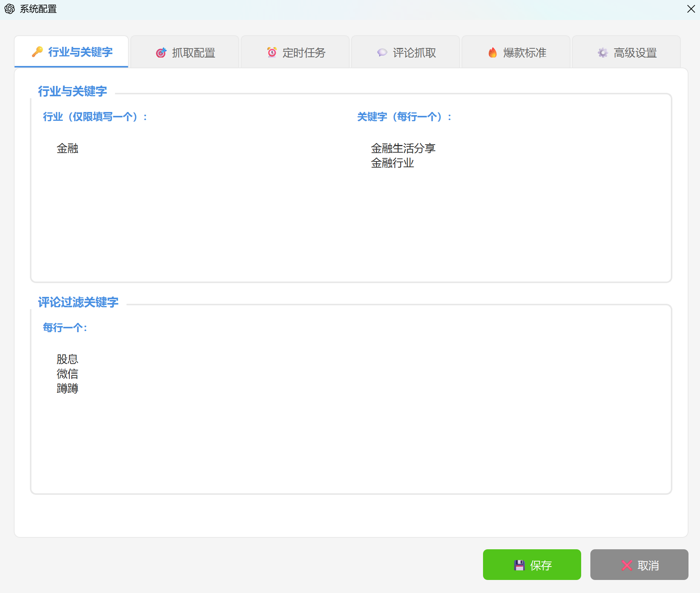Viewport: 700px width, 593px height.
Task: Open the 定时任务 tab
Action: (295, 53)
